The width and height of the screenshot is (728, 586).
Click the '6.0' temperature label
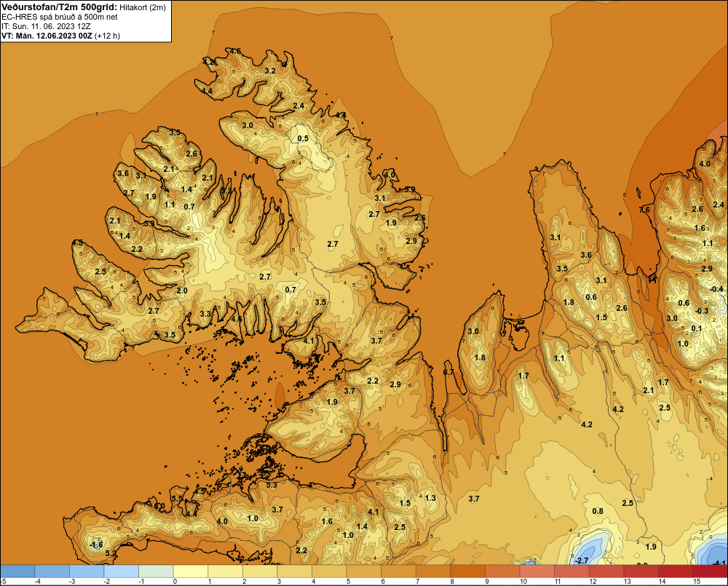[x=159, y=506]
